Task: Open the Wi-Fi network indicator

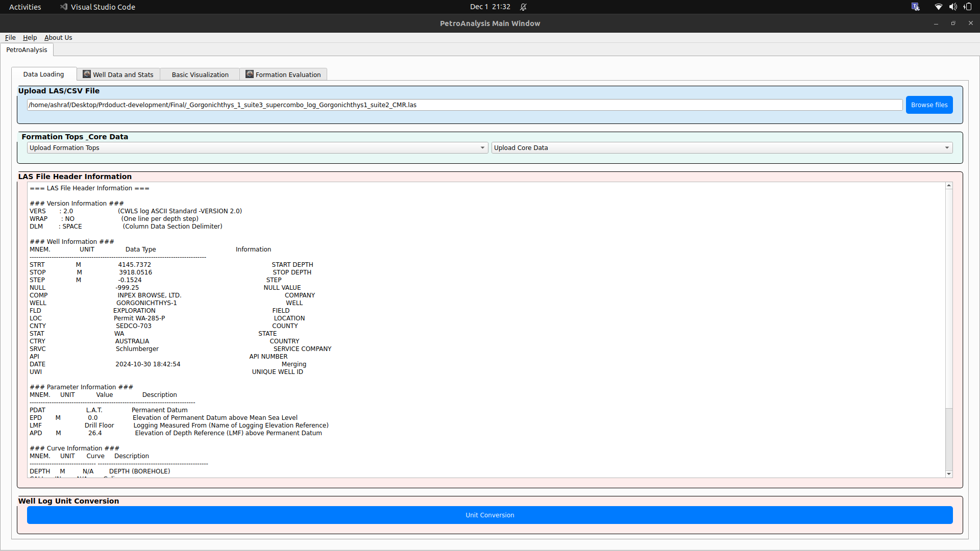Action: point(938,7)
